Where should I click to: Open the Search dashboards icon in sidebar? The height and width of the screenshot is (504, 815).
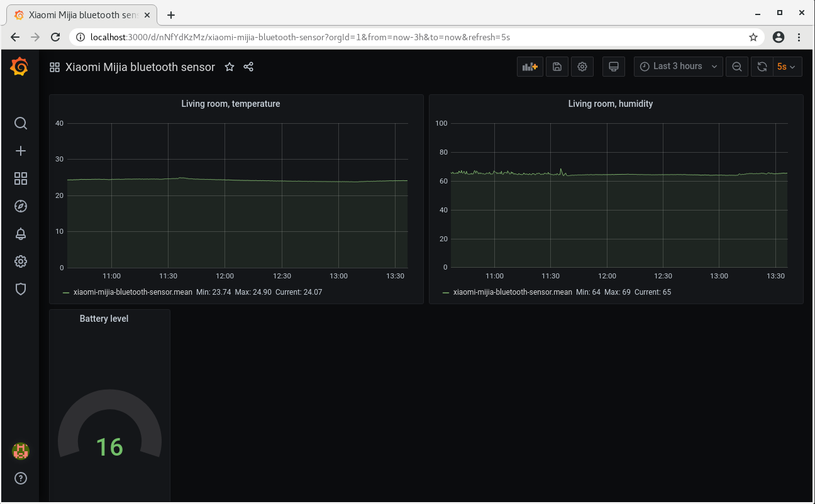click(21, 123)
